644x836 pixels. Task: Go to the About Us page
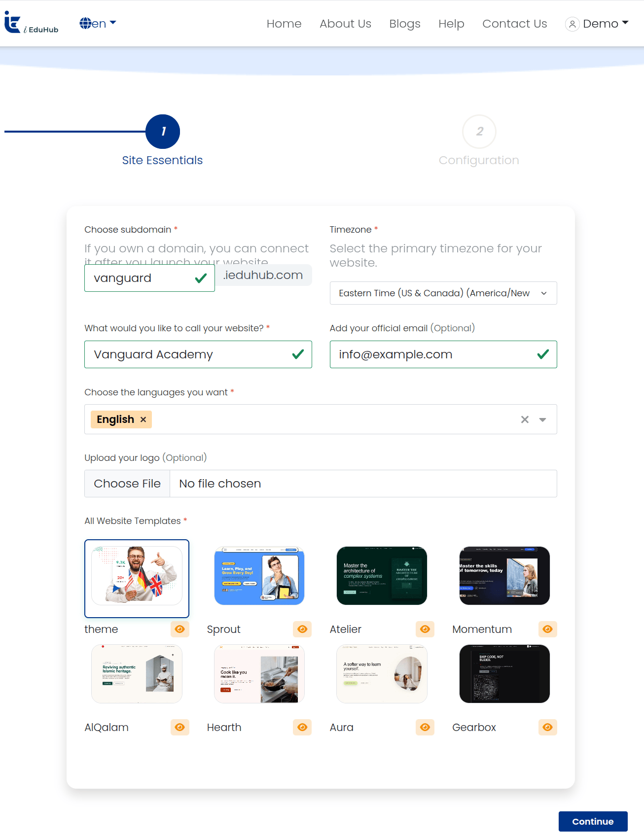tap(345, 24)
